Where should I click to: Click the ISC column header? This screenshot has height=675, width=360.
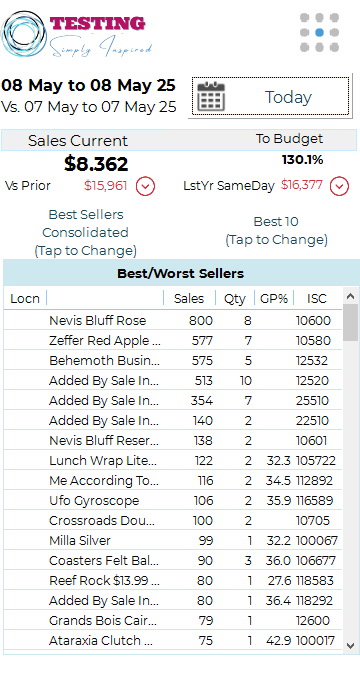tap(317, 298)
